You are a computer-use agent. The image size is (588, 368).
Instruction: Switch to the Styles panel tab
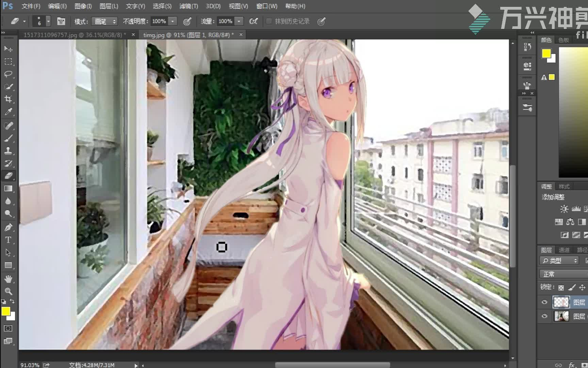[x=564, y=187]
